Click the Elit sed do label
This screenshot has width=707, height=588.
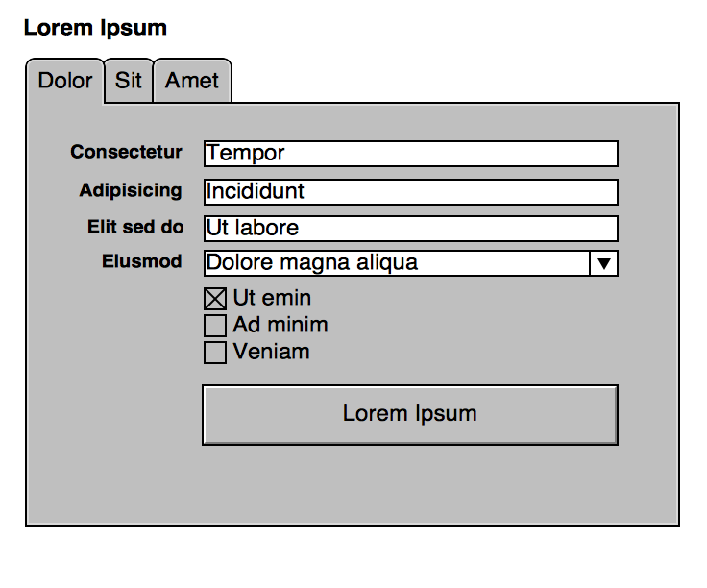(x=134, y=227)
